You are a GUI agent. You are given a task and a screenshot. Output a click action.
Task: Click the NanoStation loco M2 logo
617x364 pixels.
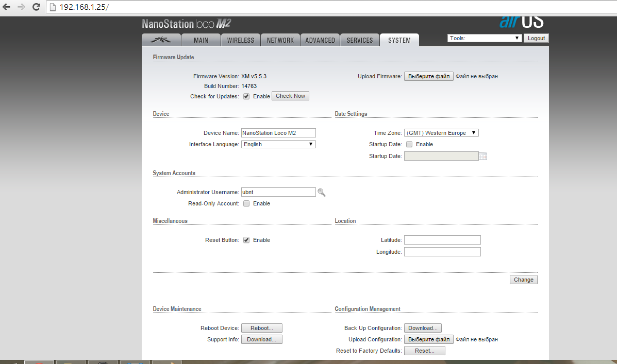186,24
